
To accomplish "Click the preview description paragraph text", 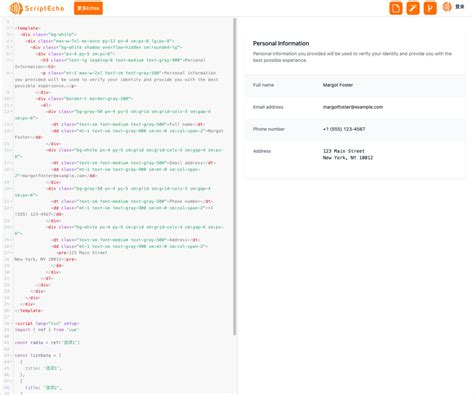I will tap(352, 57).
